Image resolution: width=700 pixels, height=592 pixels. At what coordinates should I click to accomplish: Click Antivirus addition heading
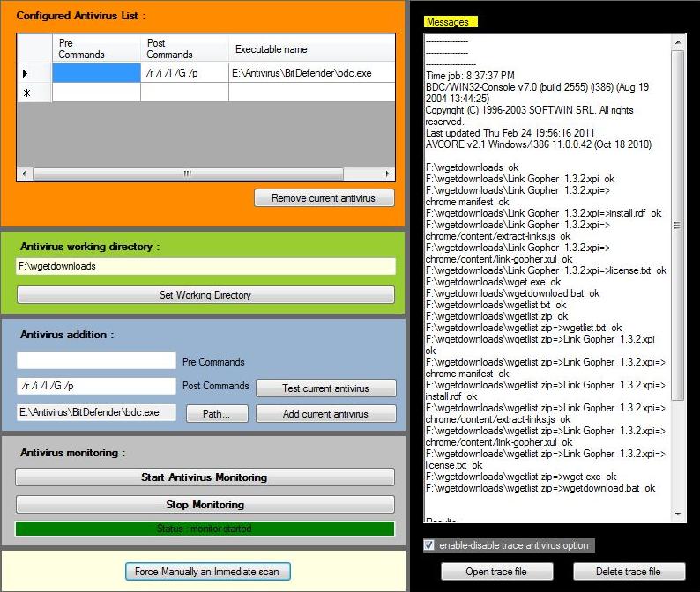(x=67, y=335)
